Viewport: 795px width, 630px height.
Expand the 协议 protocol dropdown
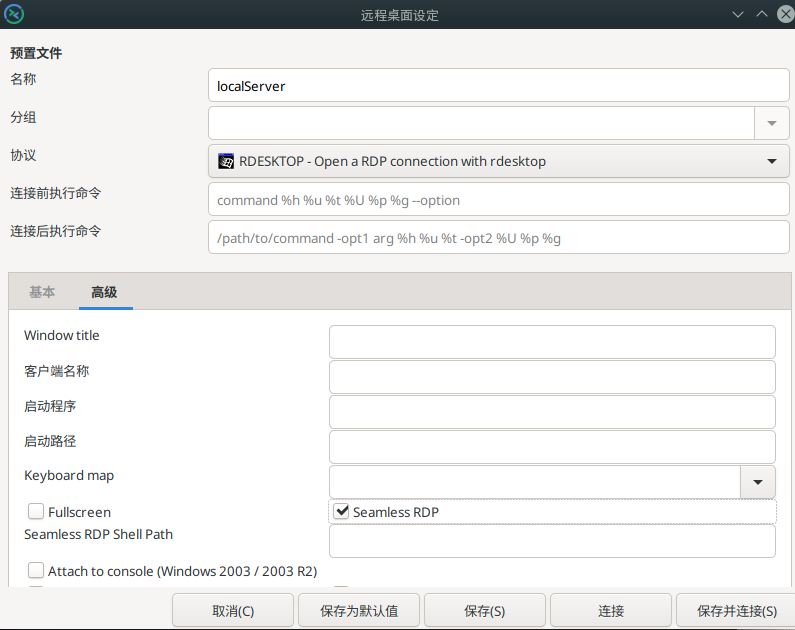498,161
